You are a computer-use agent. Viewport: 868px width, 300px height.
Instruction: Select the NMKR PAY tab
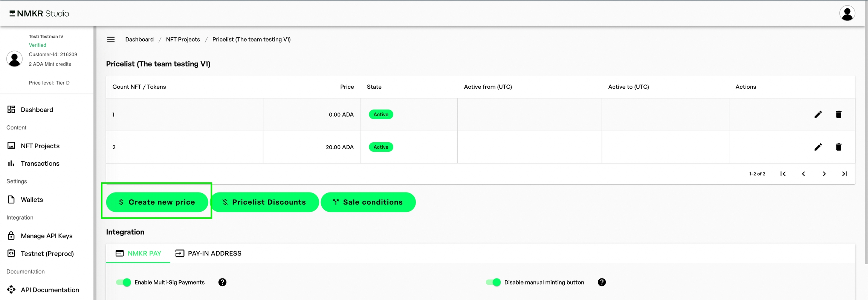[138, 253]
